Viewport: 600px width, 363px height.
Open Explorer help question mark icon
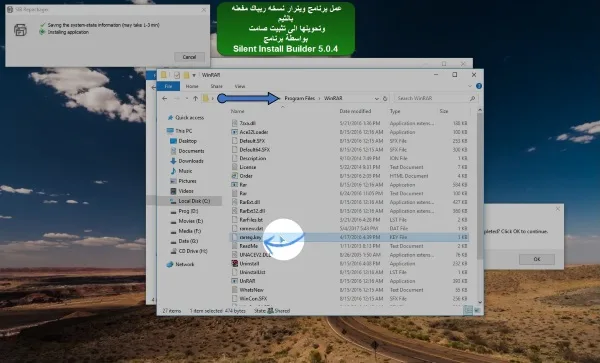[x=479, y=86]
